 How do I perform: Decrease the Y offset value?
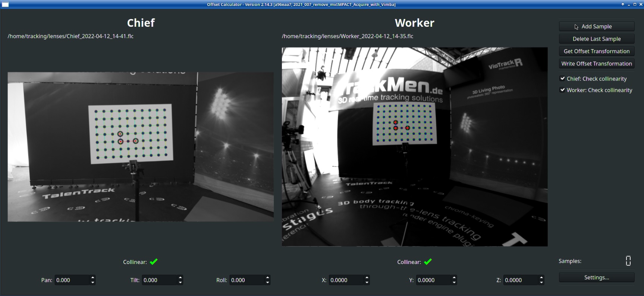(454, 283)
